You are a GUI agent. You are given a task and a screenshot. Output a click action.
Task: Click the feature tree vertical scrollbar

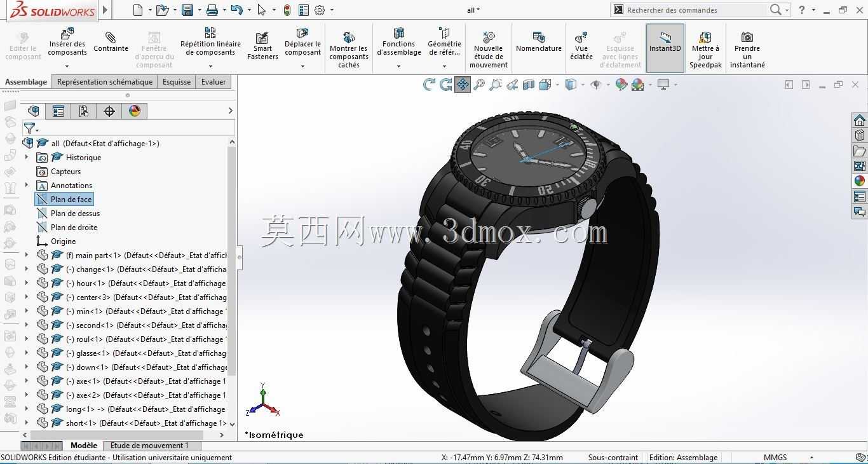(232, 261)
